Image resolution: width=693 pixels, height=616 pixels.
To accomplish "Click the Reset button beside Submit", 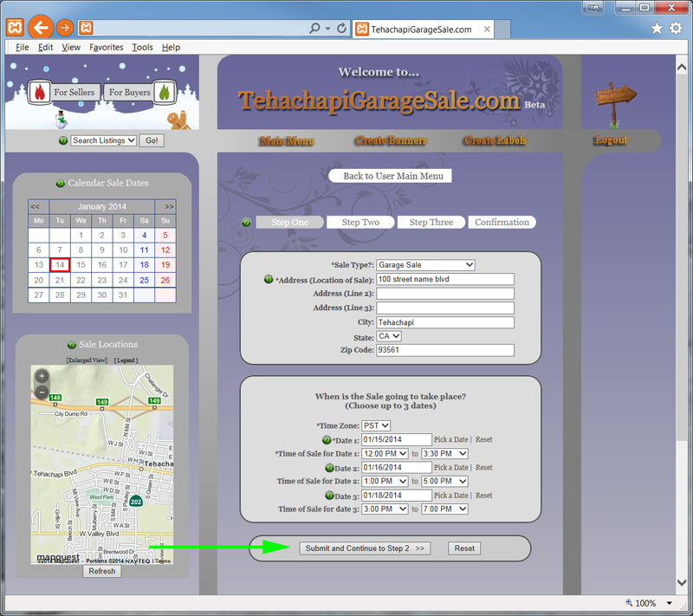I will coord(464,548).
